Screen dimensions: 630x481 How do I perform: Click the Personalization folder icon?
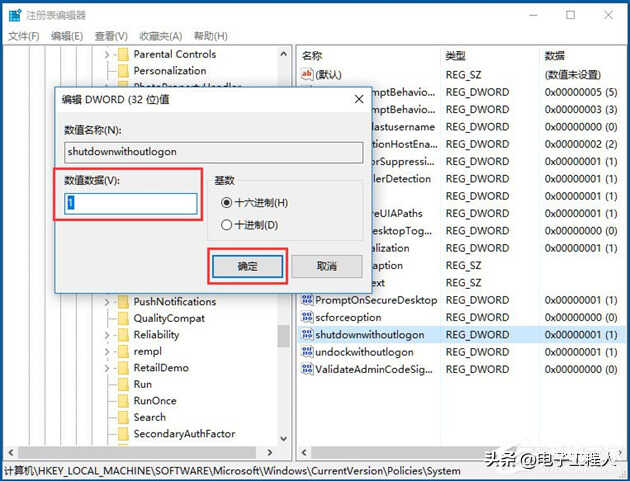123,70
